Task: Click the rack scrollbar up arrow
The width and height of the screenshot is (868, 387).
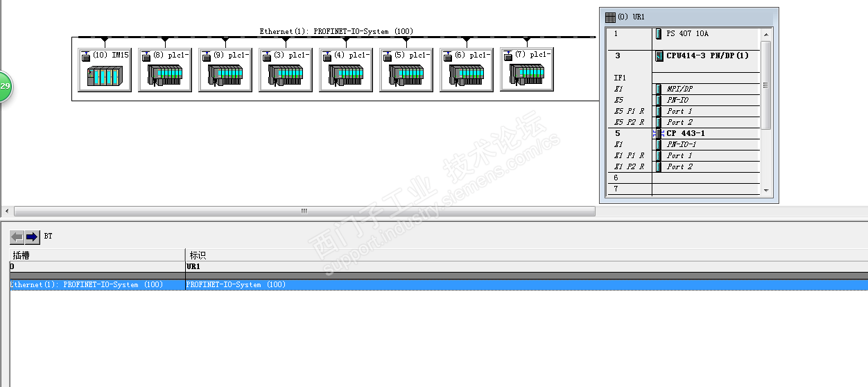Action: click(766, 34)
